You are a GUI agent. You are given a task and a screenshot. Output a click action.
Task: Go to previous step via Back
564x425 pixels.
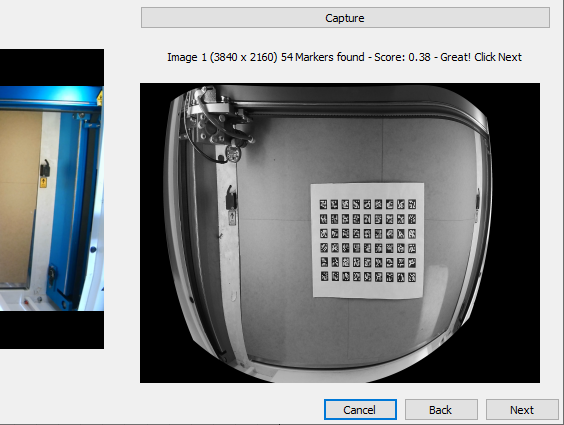tap(441, 410)
